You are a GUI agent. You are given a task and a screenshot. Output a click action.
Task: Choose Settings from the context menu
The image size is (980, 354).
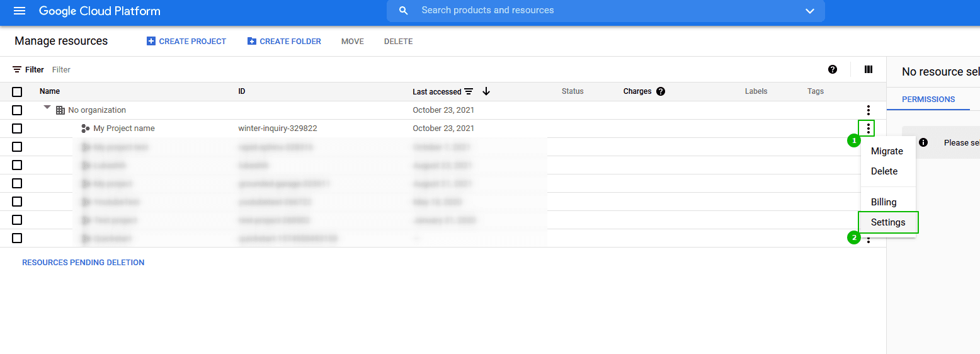pos(888,222)
